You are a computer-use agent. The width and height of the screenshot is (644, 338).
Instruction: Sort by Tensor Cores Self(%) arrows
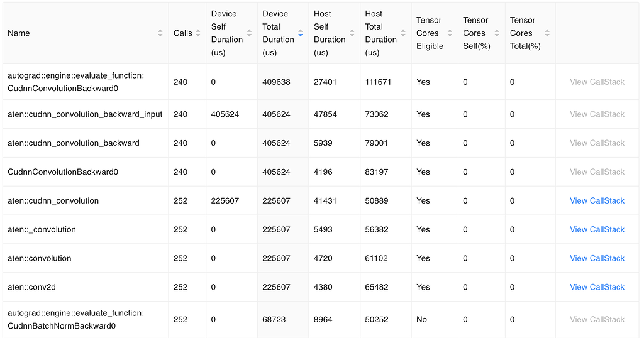tap(497, 33)
